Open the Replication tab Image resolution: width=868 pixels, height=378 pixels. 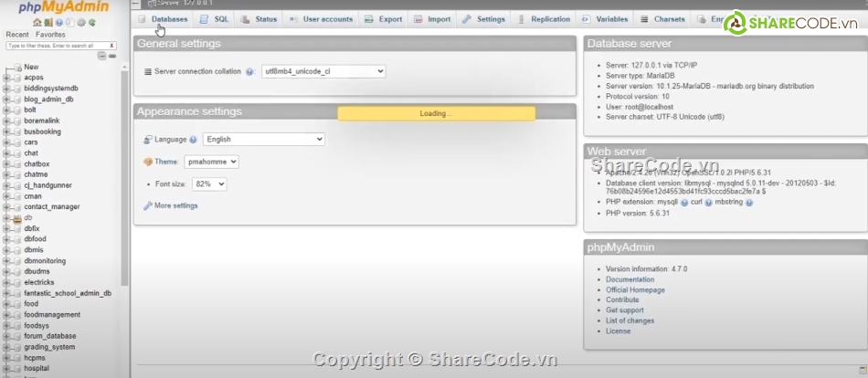point(545,19)
